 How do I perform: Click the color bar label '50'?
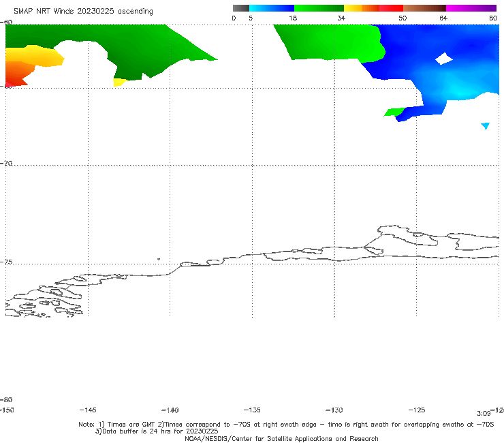pyautogui.click(x=403, y=18)
